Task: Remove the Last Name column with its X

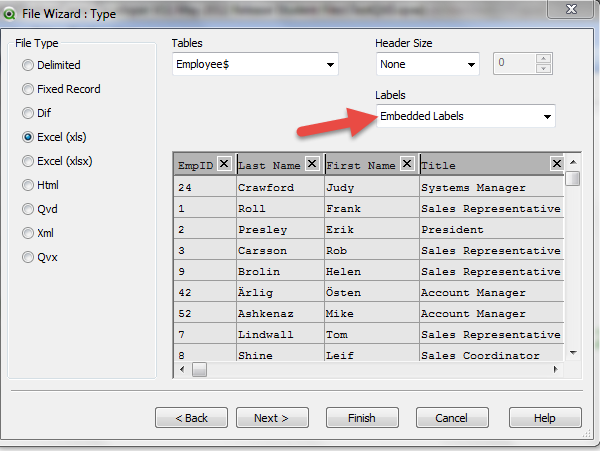Action: (312, 164)
